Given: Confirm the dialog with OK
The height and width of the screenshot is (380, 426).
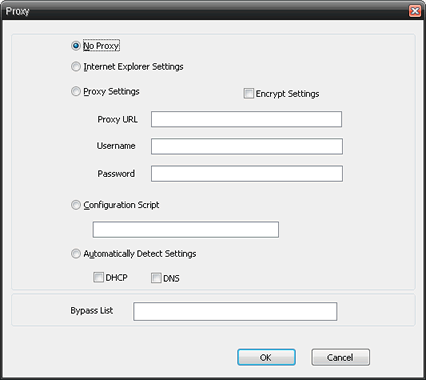Looking at the screenshot, I should [x=266, y=357].
